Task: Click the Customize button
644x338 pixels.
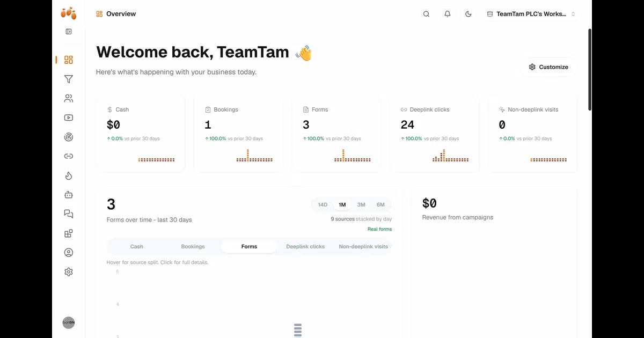Action: 548,67
